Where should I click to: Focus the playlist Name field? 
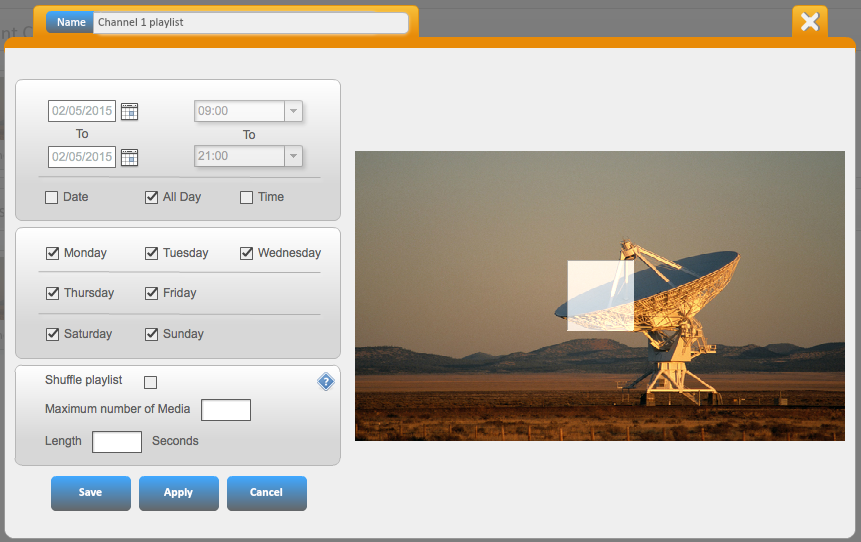pos(251,23)
